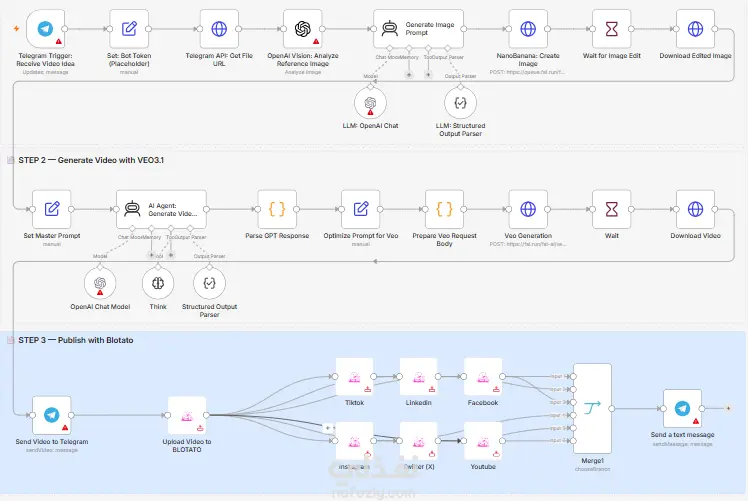Image resolution: width=748 pixels, height=501 pixels.
Task: Open the Telegram API: Get File URL node
Action: [219, 29]
